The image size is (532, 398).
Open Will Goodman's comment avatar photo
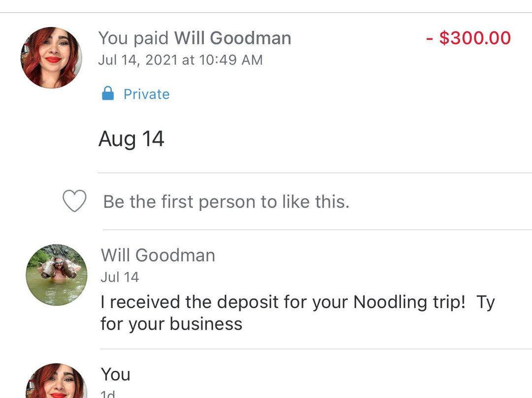click(x=57, y=274)
